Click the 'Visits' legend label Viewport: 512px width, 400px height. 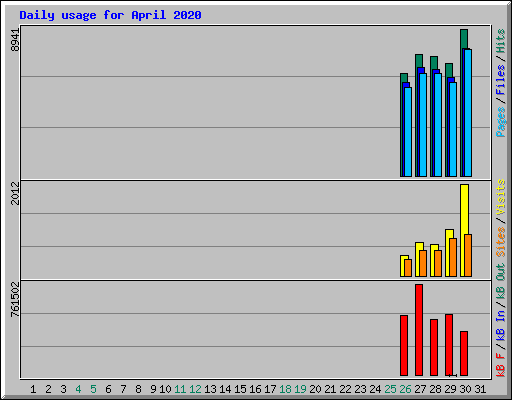tap(500, 197)
